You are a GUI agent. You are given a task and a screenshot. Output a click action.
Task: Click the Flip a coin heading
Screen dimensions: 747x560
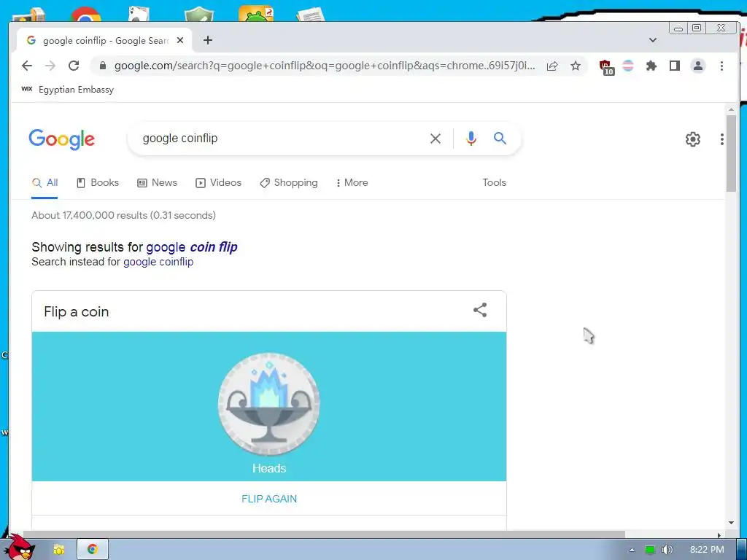coord(76,312)
